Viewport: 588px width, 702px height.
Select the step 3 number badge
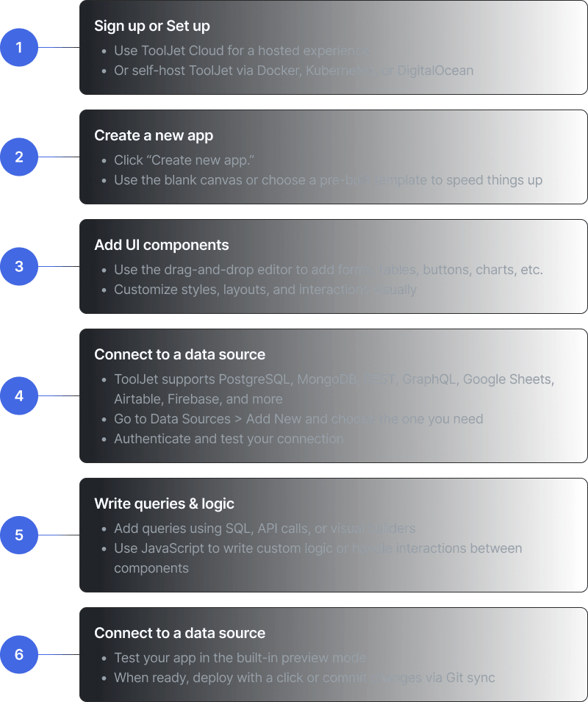pyautogui.click(x=19, y=266)
